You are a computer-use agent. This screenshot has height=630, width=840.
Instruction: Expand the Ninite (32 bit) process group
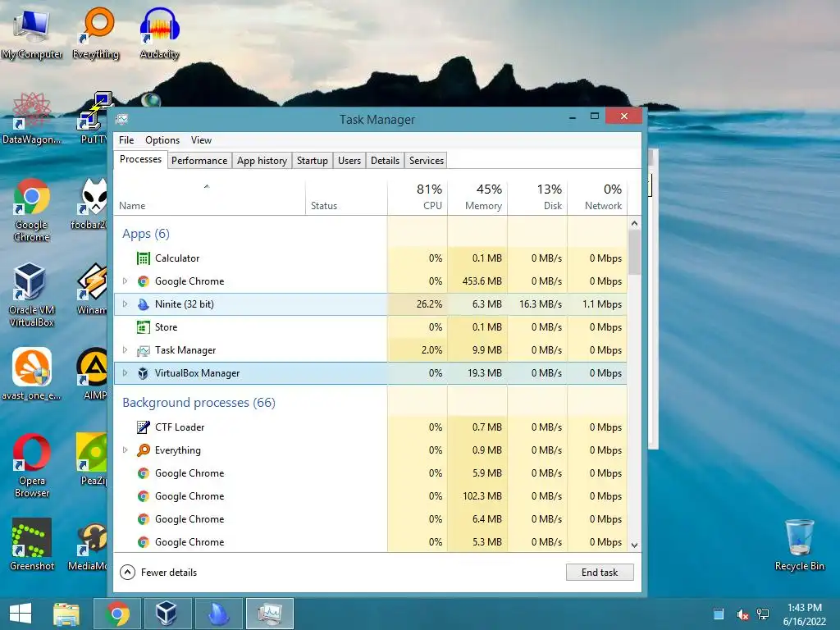125,304
